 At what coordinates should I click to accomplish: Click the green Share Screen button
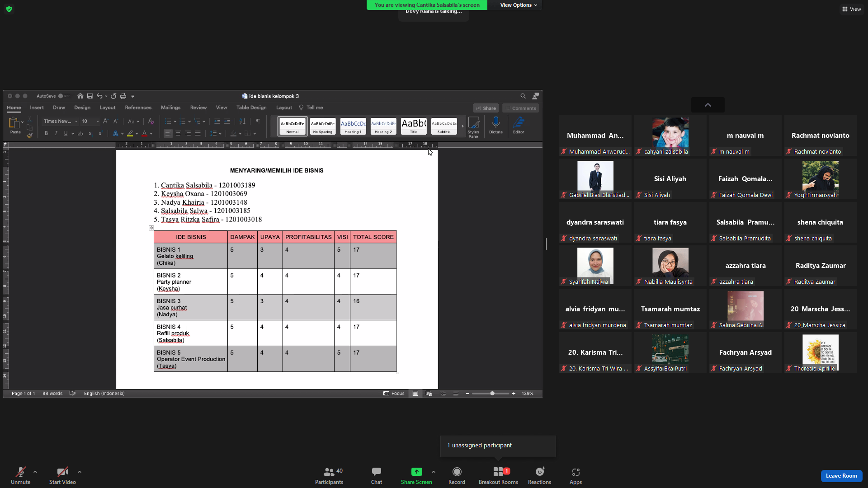click(x=416, y=476)
